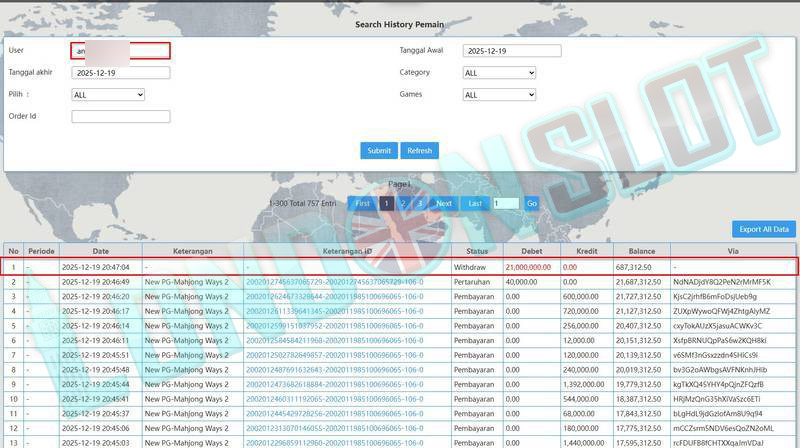This screenshot has width=800, height=448.
Task: Click the Balance column header
Action: point(641,251)
